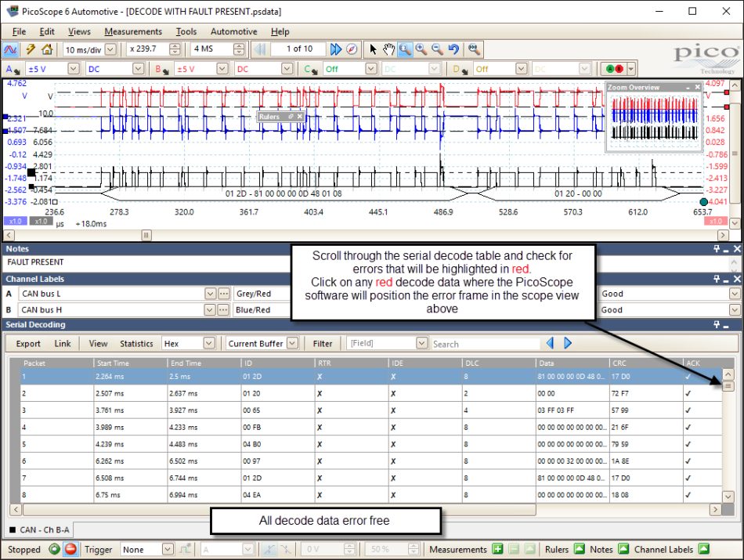This screenshot has width=744, height=560.
Task: Click the zoom factor x 239.7 stepper
Action: pyautogui.click(x=175, y=49)
